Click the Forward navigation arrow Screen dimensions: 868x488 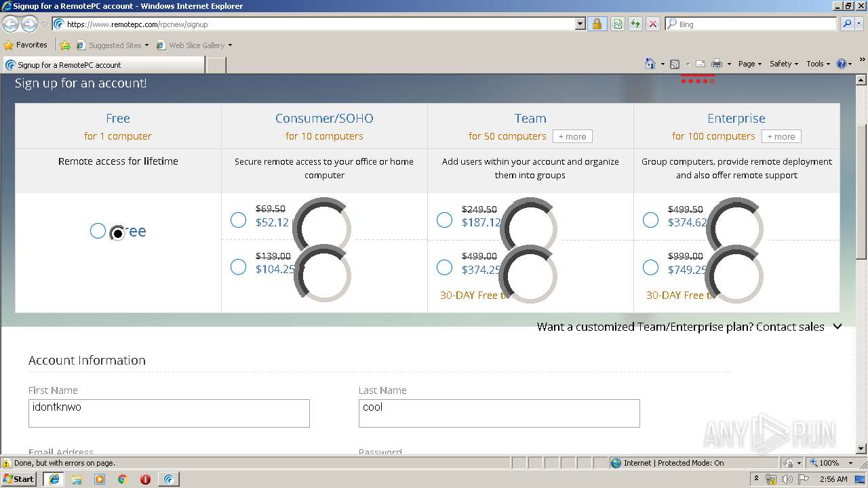[x=29, y=24]
